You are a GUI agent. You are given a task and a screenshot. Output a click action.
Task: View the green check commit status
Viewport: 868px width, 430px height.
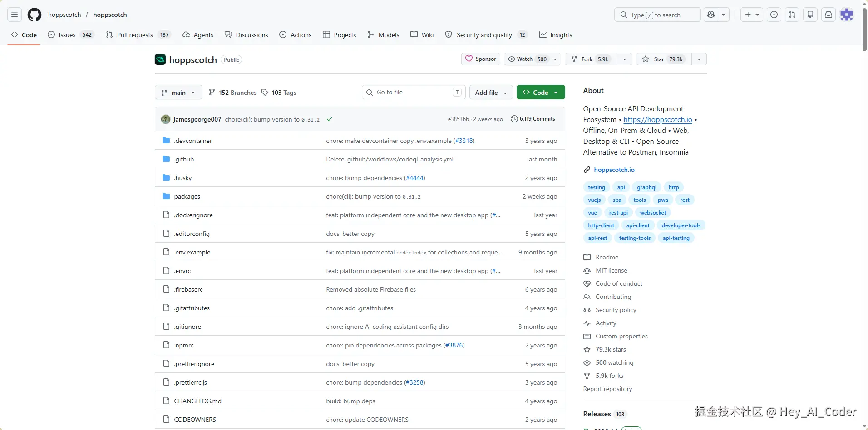click(x=330, y=119)
